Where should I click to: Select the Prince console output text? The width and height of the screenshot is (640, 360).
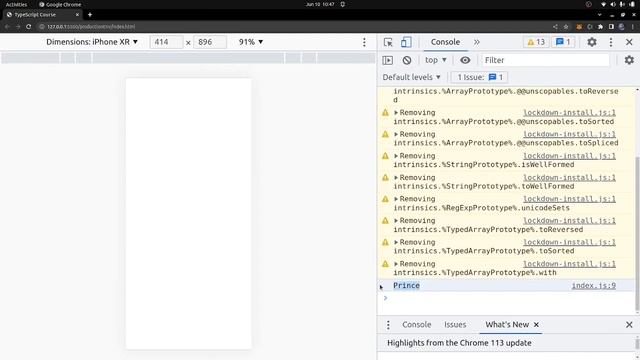pyautogui.click(x=406, y=285)
